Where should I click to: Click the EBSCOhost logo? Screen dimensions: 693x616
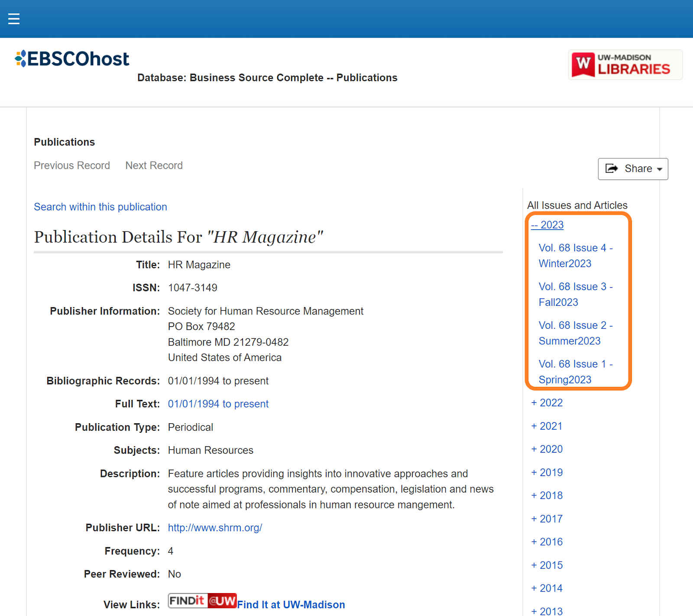[71, 58]
